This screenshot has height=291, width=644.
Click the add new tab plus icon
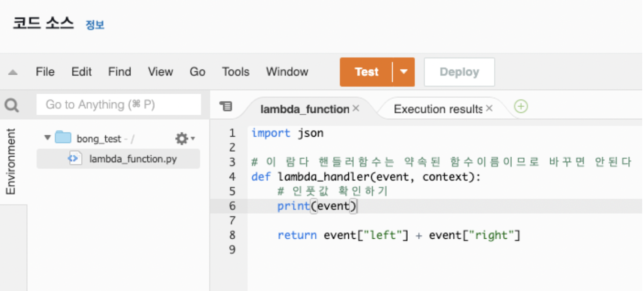pyautogui.click(x=521, y=106)
